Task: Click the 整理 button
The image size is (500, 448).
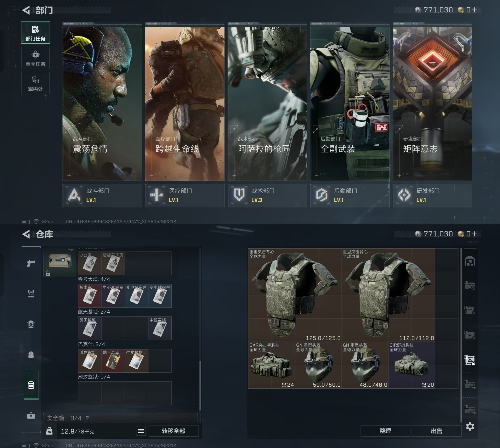Action: click(x=385, y=431)
